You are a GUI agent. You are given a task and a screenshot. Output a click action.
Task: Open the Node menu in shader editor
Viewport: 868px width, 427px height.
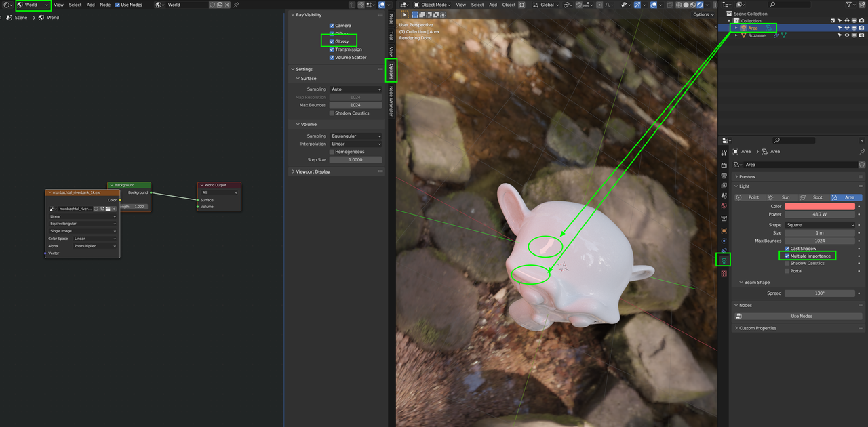[x=105, y=5]
